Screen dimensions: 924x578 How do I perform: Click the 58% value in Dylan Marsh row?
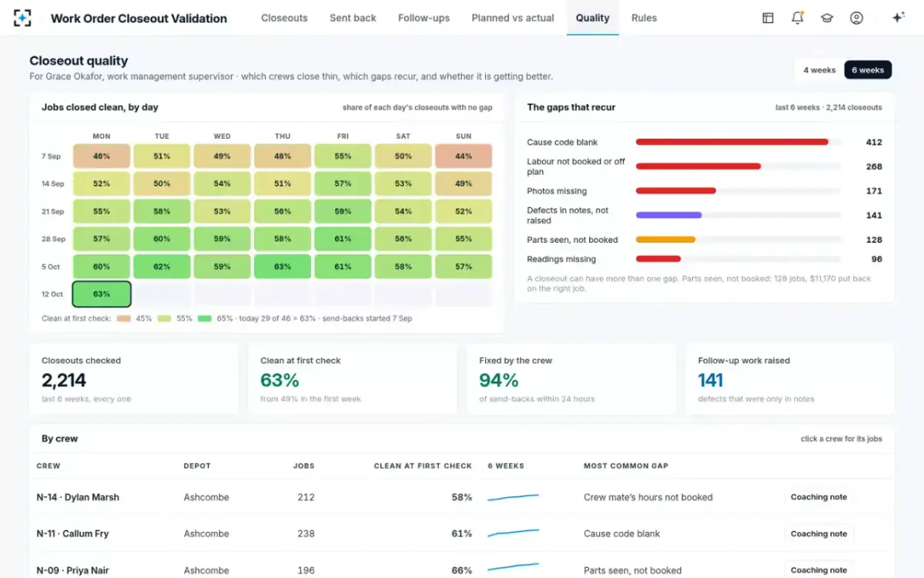[462, 497]
